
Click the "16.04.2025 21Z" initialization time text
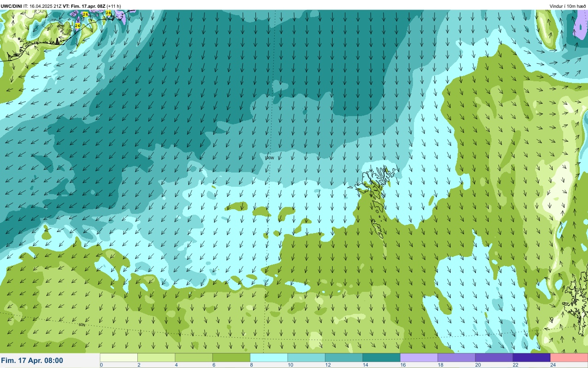pyautogui.click(x=45, y=6)
